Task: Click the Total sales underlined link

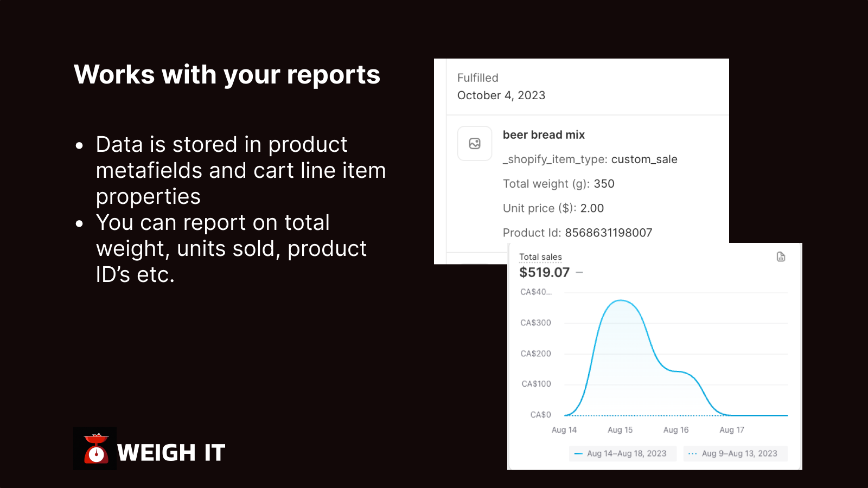Action: (540, 256)
